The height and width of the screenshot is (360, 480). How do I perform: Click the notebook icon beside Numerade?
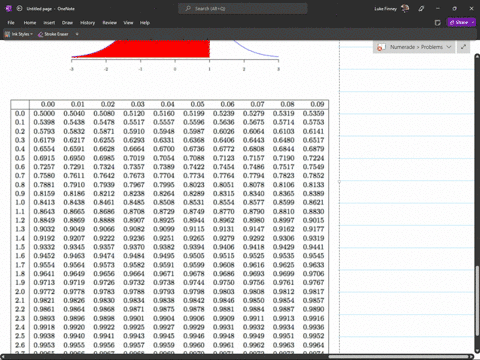point(381,47)
